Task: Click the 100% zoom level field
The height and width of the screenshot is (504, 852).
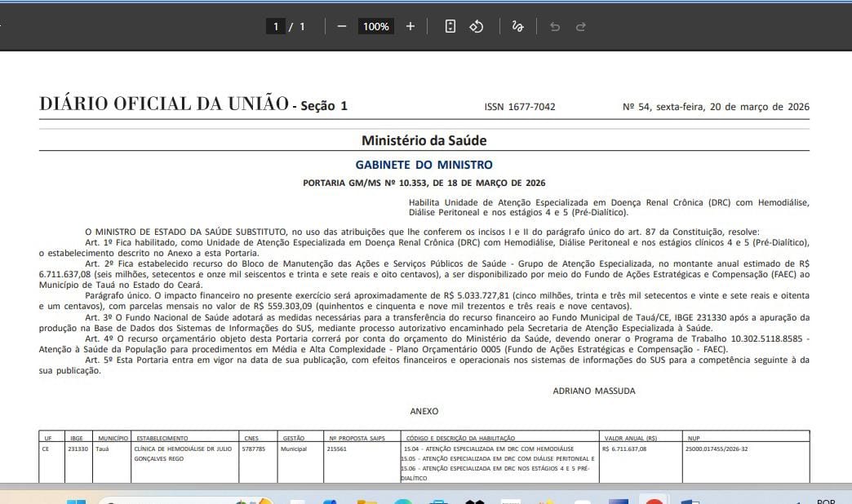Action: (x=376, y=26)
